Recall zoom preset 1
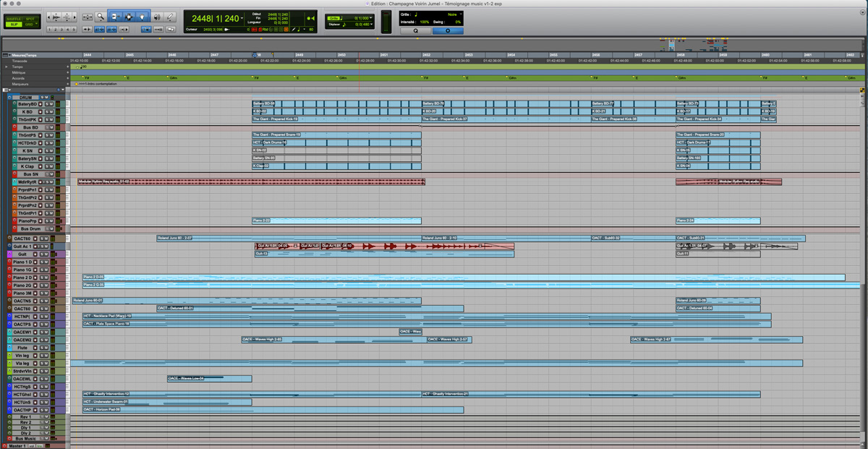This screenshot has height=449, width=868. pyautogui.click(x=50, y=29)
